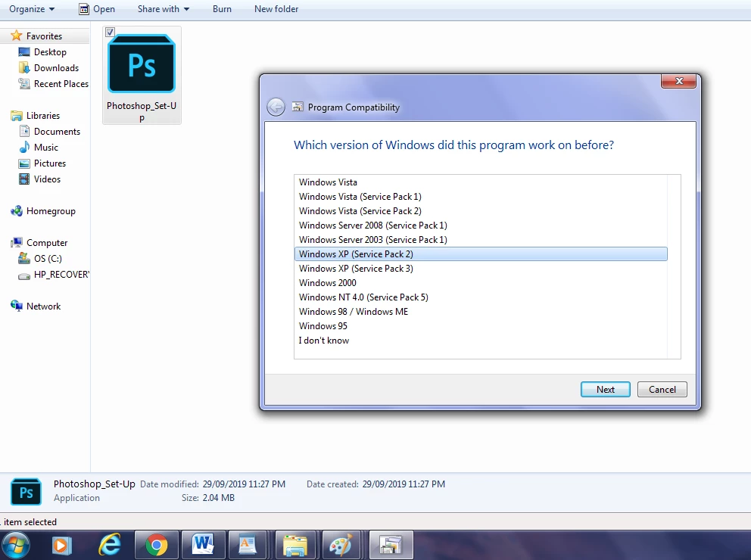This screenshot has height=560, width=751.
Task: Select Network in navigation pane
Action: [x=43, y=306]
